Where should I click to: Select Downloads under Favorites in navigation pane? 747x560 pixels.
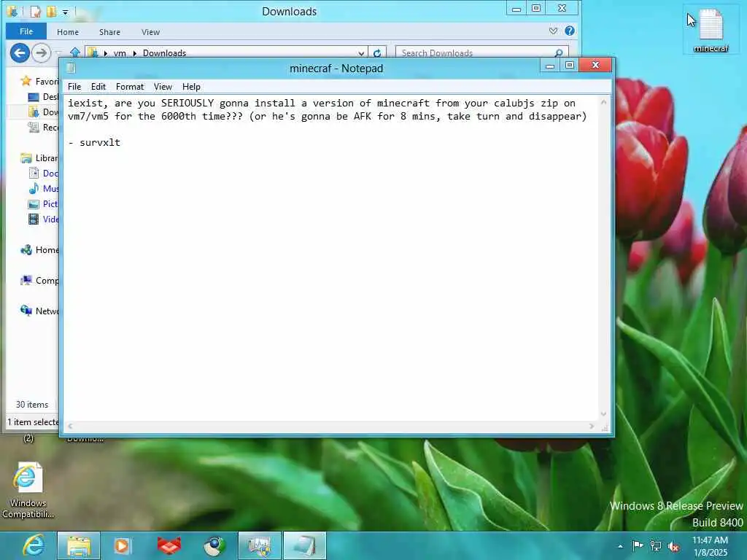click(x=43, y=112)
